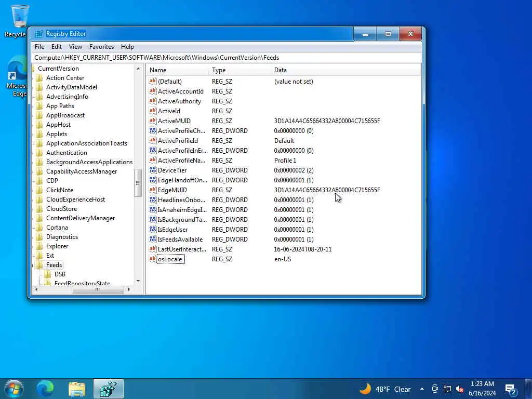
Task: Select the AppBroadcast key
Action: (x=65, y=115)
